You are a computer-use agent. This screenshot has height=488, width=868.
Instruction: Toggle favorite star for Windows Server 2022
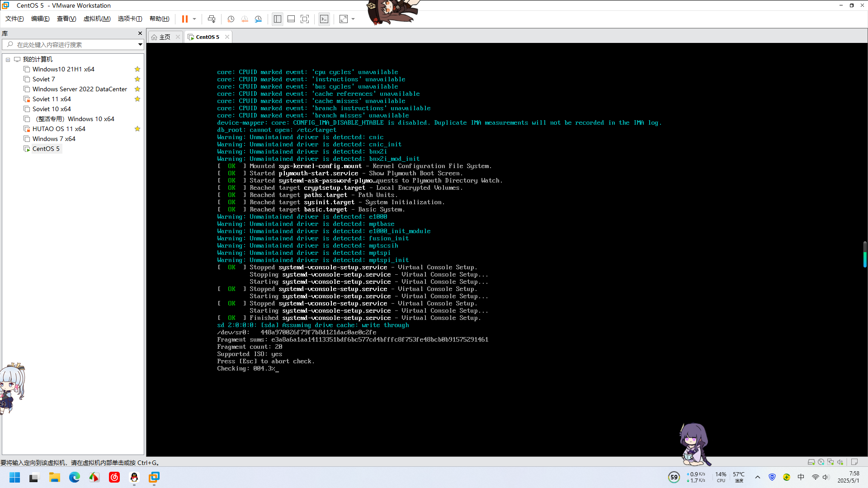(137, 89)
